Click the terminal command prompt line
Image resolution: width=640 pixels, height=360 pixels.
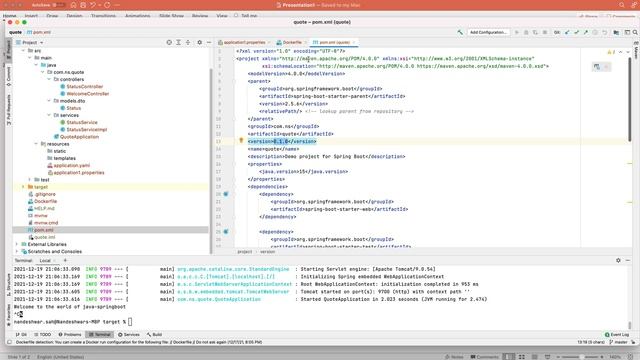[x=73, y=322]
